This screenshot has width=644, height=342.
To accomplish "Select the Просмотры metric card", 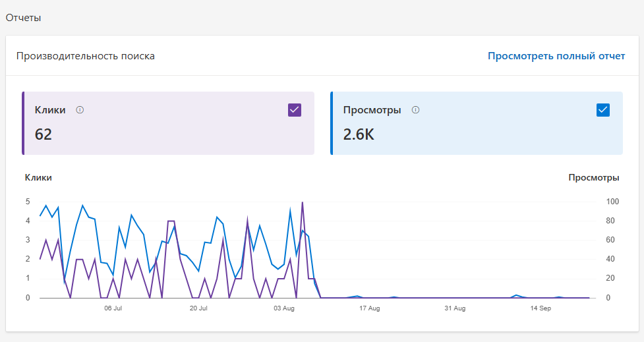I will [x=477, y=123].
